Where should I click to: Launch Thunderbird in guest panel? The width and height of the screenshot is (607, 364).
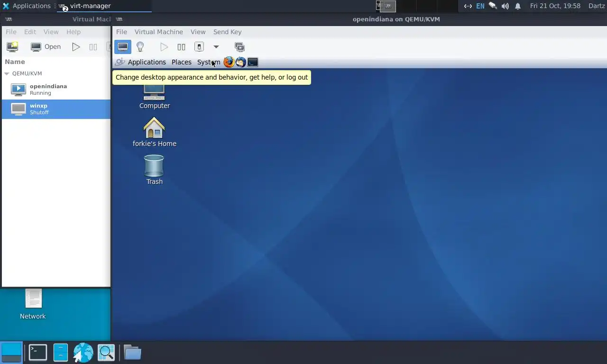[241, 62]
